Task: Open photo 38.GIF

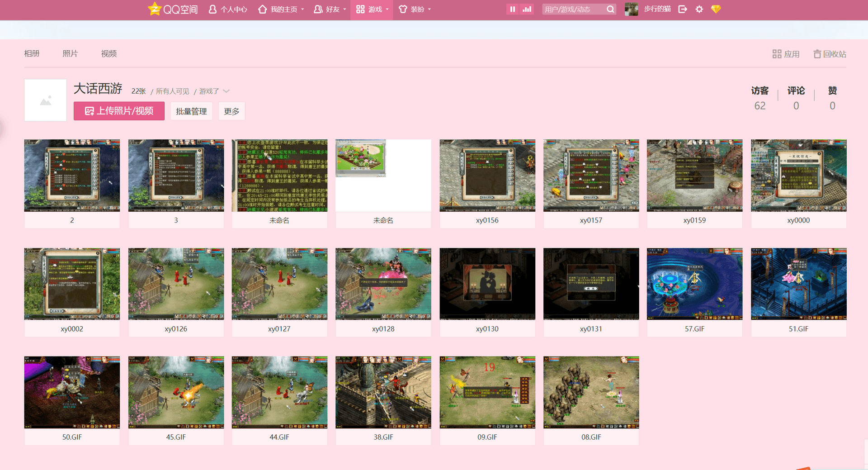Action: tap(383, 392)
